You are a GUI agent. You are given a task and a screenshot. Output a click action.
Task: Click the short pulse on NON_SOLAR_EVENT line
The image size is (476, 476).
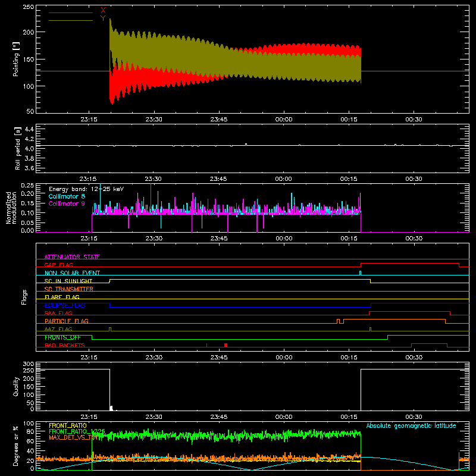(361, 273)
